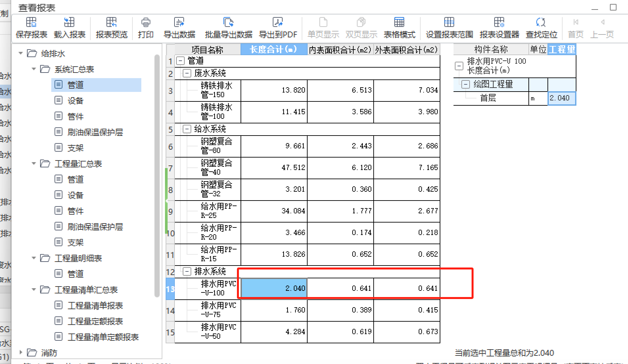
Task: Collapse the 工程量汇总表 folder arrow
Action: 34,163
